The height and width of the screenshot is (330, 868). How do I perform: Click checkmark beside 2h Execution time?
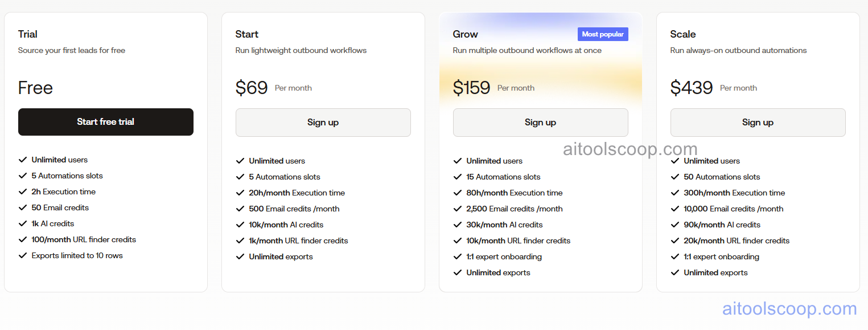pyautogui.click(x=23, y=192)
